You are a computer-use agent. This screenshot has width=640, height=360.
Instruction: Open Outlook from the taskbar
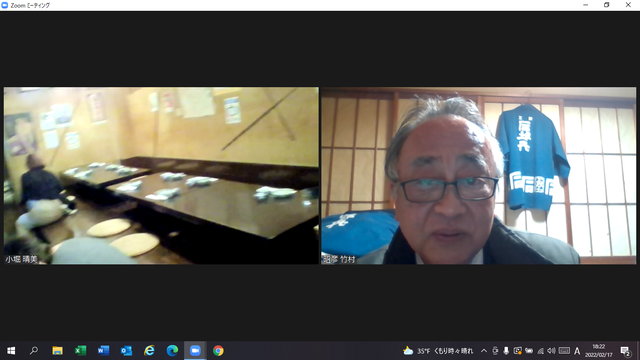click(x=126, y=351)
